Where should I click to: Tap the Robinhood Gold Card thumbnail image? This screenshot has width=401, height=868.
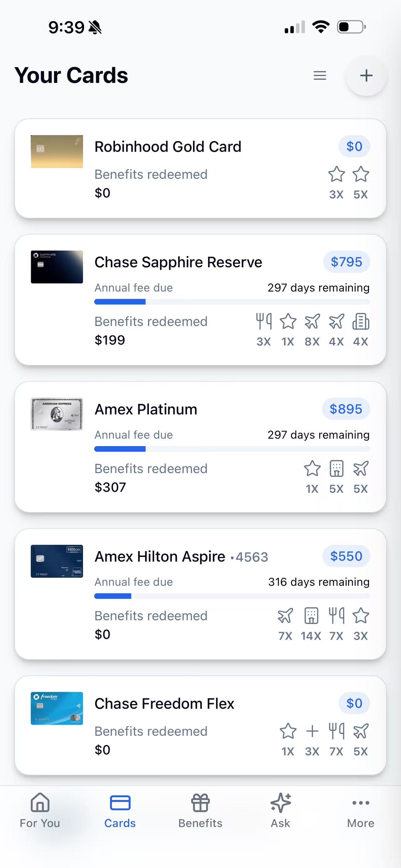(57, 151)
